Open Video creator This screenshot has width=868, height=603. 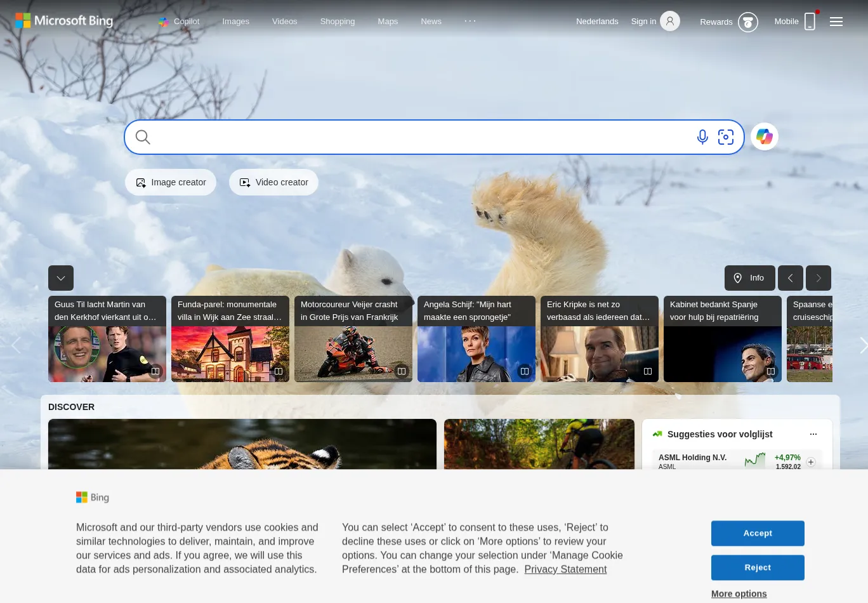coord(273,182)
